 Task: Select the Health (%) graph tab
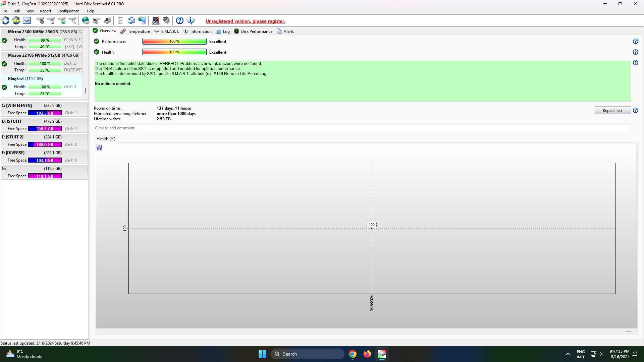click(x=106, y=139)
